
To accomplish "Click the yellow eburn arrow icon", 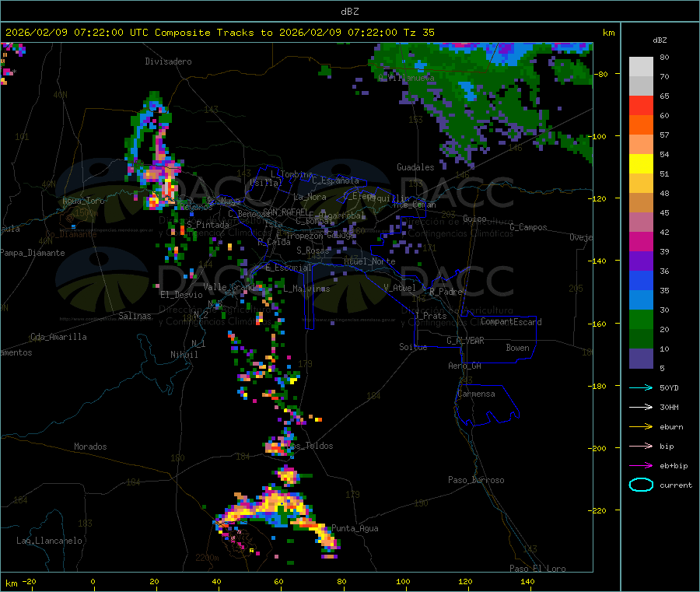I will pyautogui.click(x=641, y=426).
